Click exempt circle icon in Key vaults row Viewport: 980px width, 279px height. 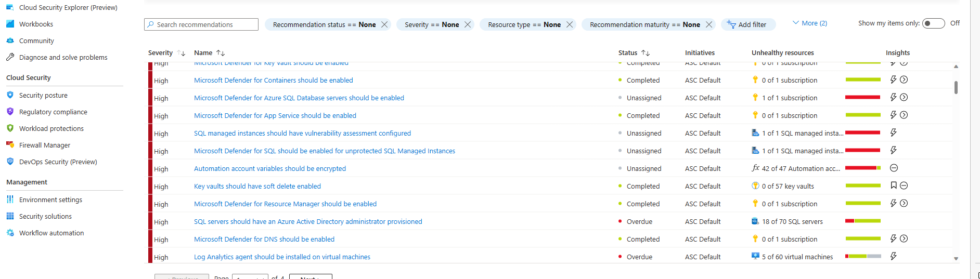tap(904, 185)
